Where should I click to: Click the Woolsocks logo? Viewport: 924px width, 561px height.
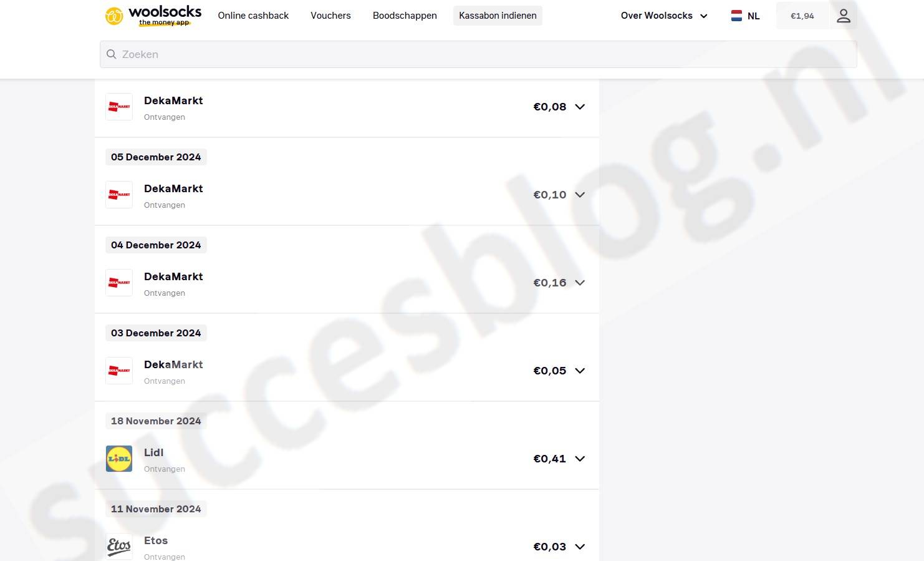click(153, 16)
